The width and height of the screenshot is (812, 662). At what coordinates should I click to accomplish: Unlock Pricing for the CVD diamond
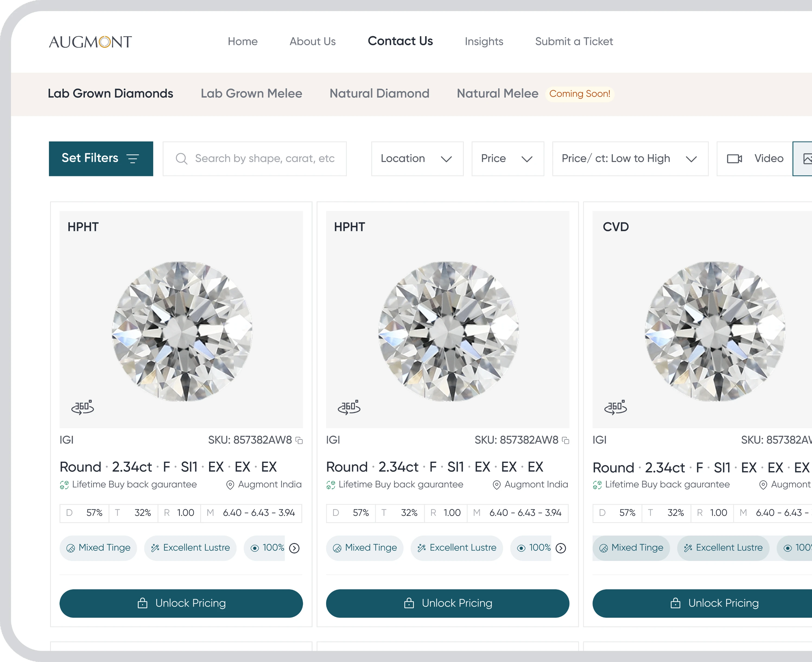pyautogui.click(x=702, y=603)
